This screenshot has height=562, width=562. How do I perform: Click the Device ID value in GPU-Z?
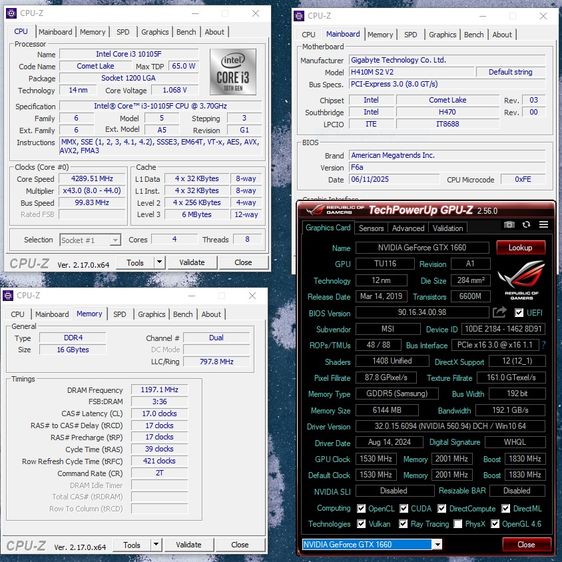503,329
